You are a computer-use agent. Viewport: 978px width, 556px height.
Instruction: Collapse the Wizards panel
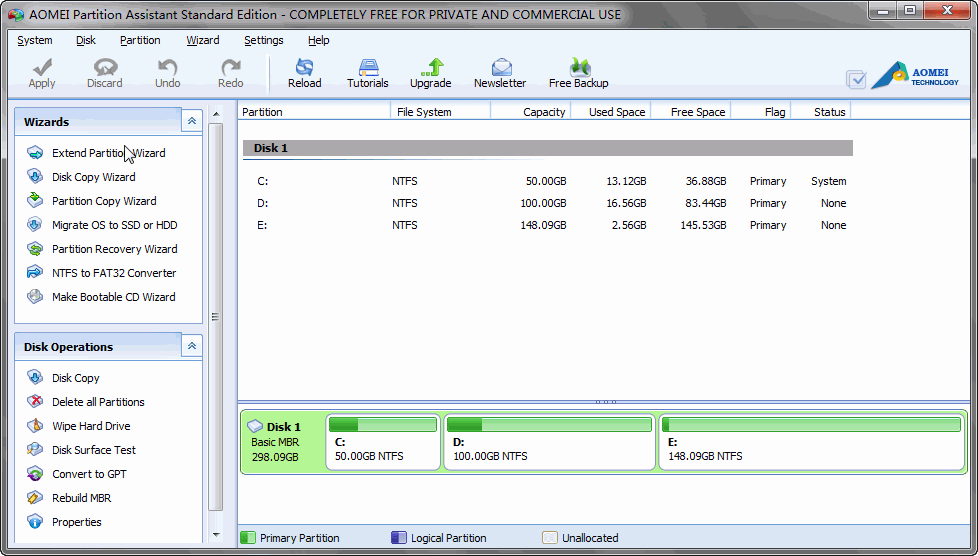(191, 121)
